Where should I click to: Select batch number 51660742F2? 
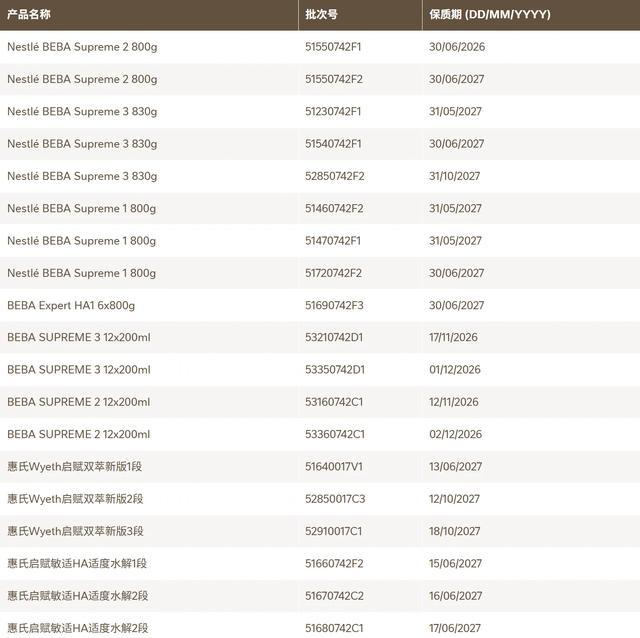[334, 563]
